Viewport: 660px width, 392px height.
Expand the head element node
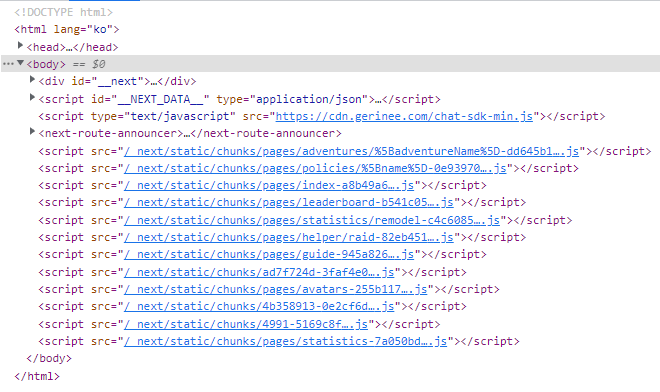click(20, 45)
